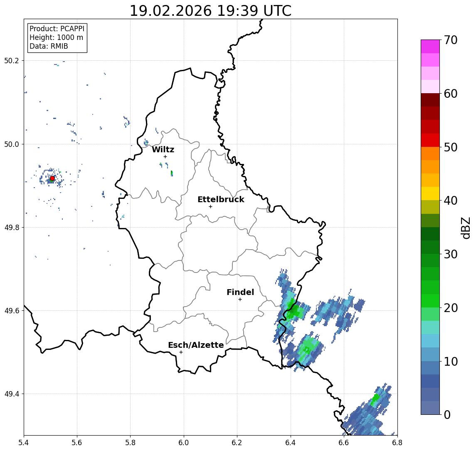Image resolution: width=476 pixels, height=451 pixels.
Task: Click the 20 colorbar tick label
Action: click(x=451, y=307)
